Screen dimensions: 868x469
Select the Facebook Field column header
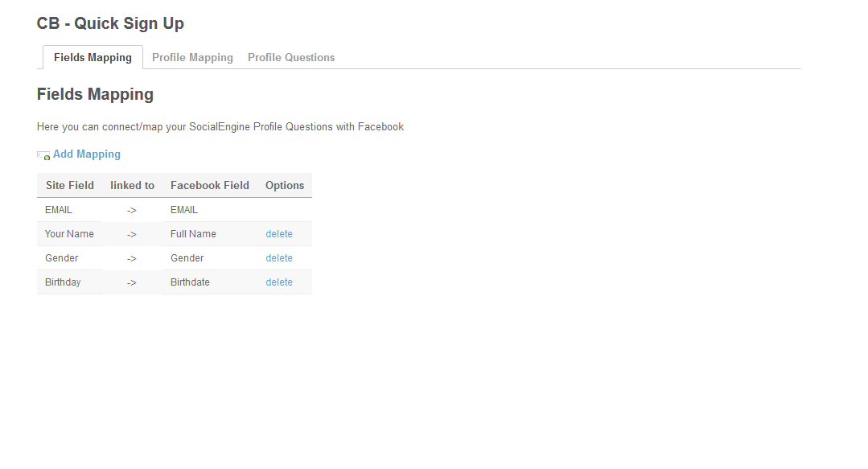coord(210,185)
